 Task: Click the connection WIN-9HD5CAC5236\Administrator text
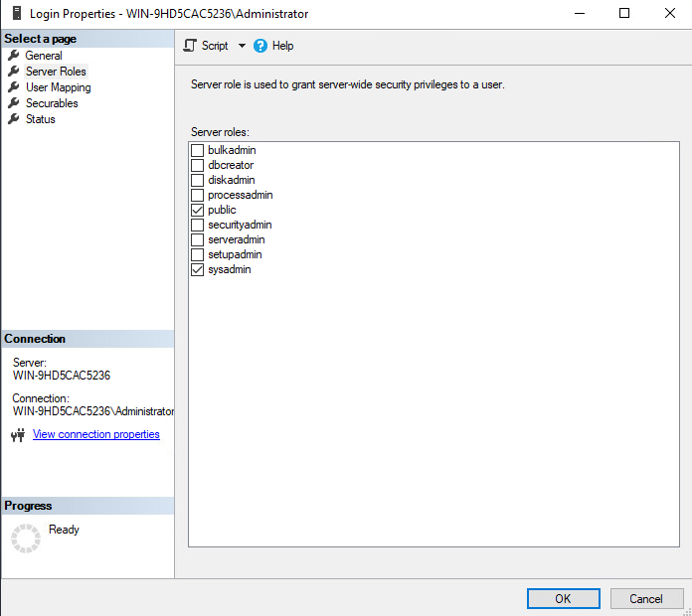(93, 411)
